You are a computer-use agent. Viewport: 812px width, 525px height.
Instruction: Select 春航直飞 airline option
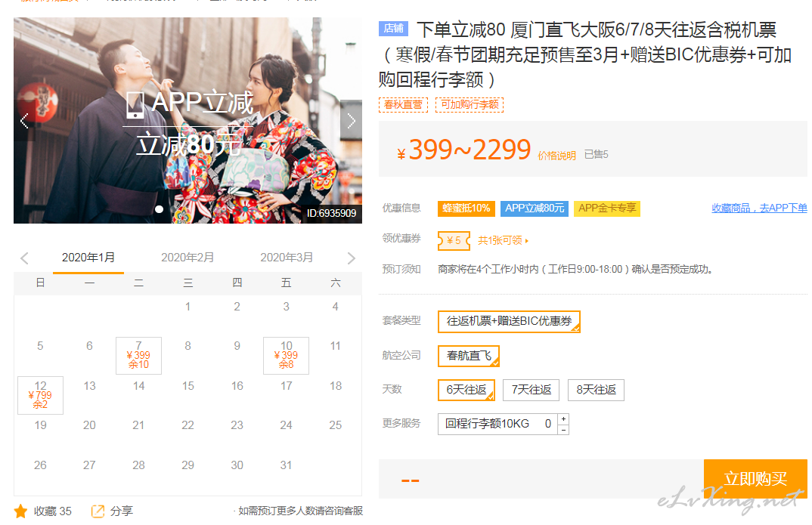tap(469, 356)
